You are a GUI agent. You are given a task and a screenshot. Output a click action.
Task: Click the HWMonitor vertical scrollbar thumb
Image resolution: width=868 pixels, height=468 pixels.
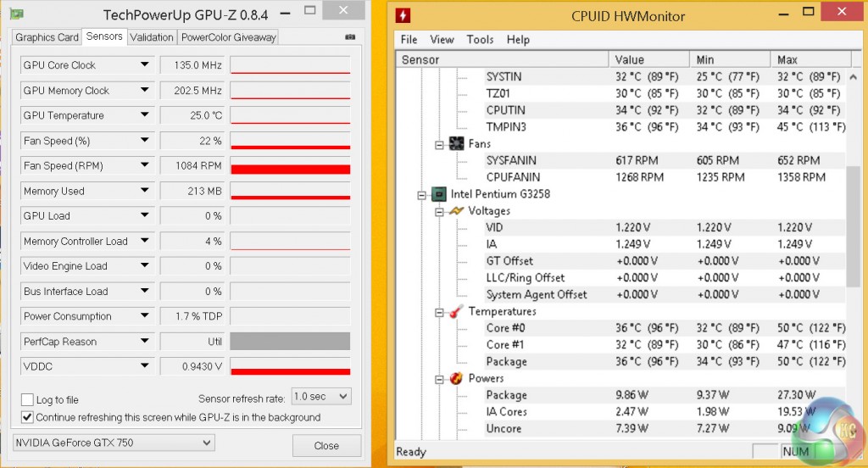click(x=853, y=226)
